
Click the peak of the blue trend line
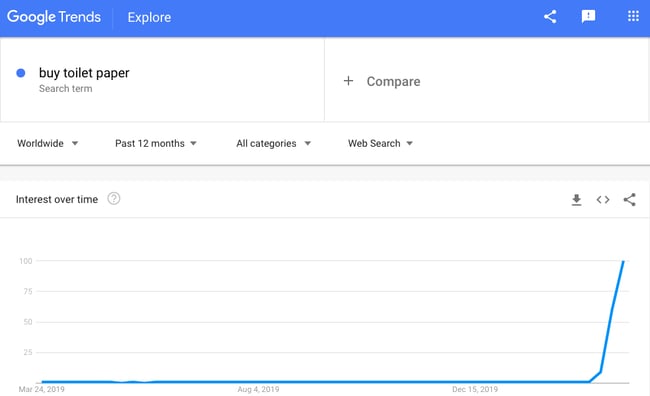623,261
